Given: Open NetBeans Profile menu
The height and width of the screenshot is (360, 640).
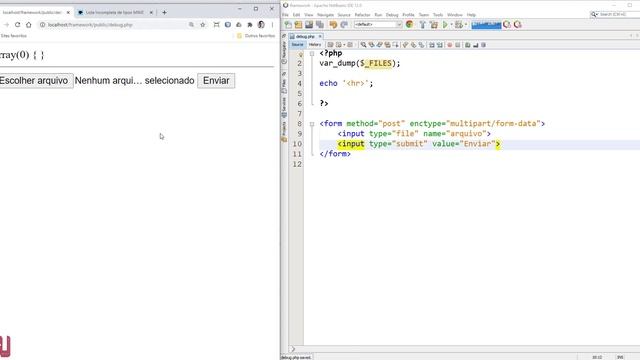Looking at the screenshot, I should pos(408,15).
